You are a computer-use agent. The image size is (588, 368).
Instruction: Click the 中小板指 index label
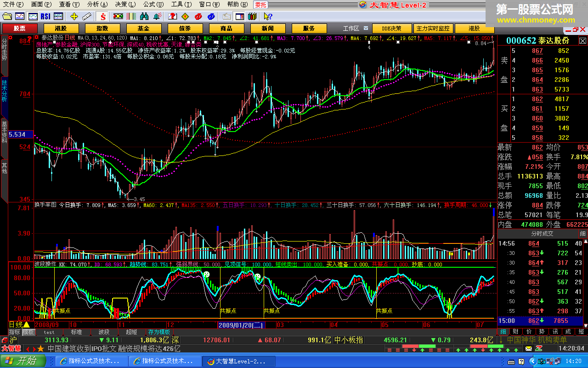click(349, 340)
